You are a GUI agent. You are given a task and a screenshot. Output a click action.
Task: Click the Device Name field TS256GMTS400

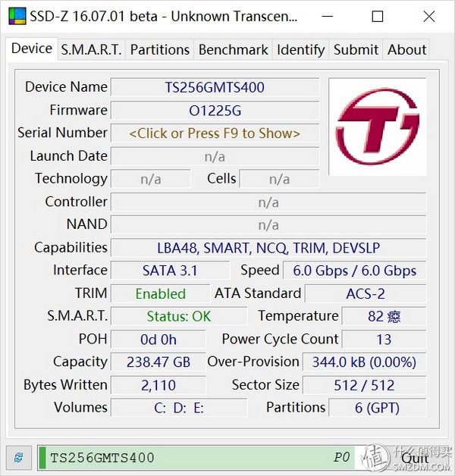(x=215, y=87)
